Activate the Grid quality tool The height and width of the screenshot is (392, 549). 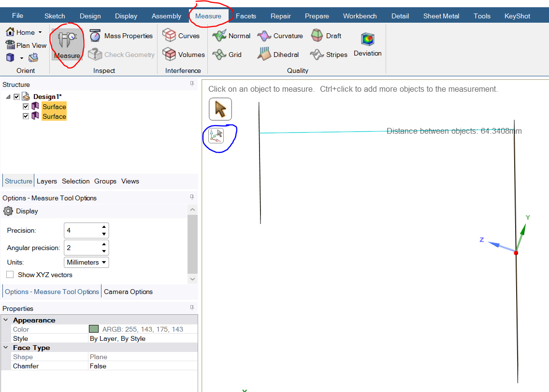[x=227, y=55]
